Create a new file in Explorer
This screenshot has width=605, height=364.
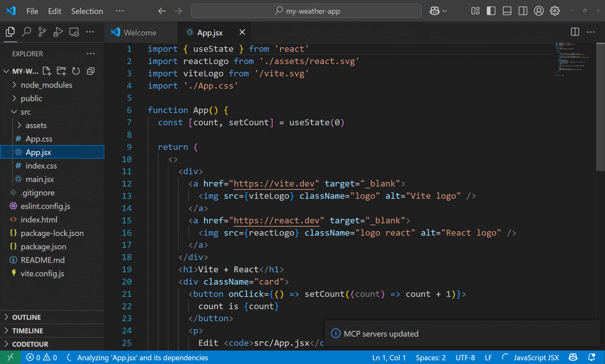(47, 71)
